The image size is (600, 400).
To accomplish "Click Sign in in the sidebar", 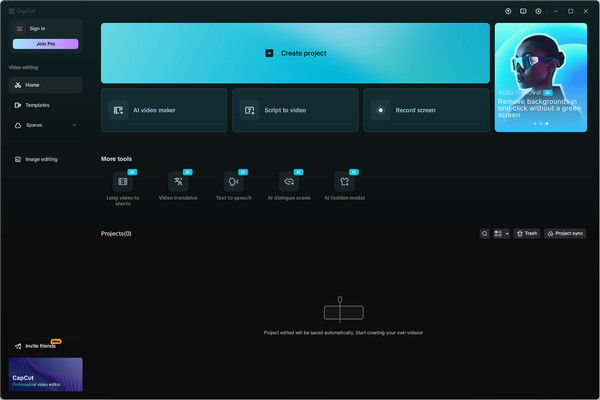I will click(x=37, y=29).
